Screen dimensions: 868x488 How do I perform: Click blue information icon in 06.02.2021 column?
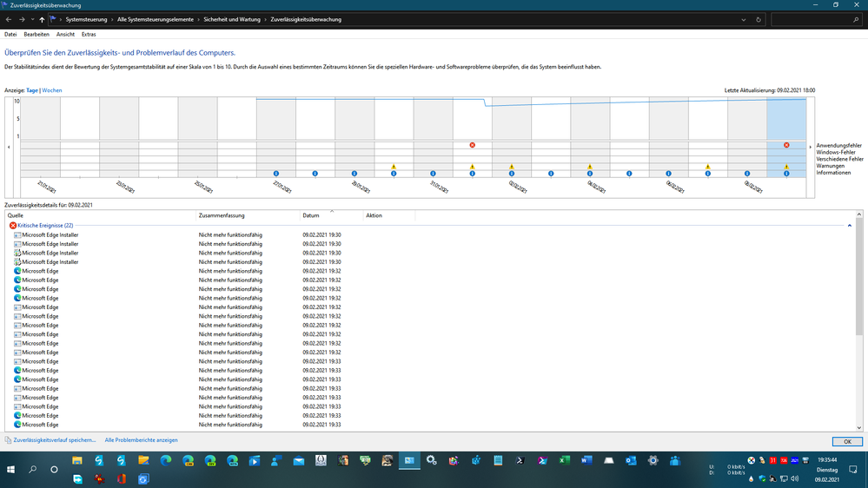tap(669, 174)
